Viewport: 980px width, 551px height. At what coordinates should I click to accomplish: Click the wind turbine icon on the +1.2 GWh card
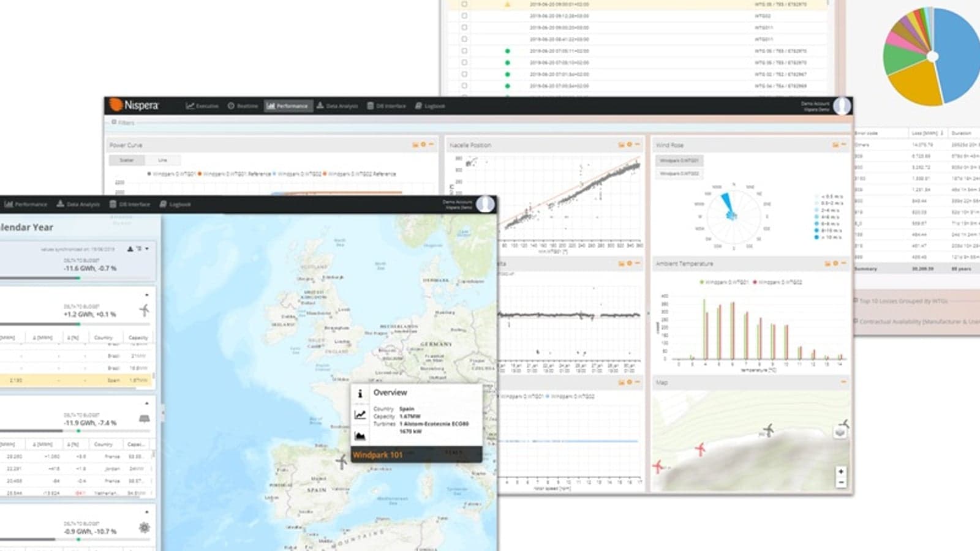(x=144, y=310)
